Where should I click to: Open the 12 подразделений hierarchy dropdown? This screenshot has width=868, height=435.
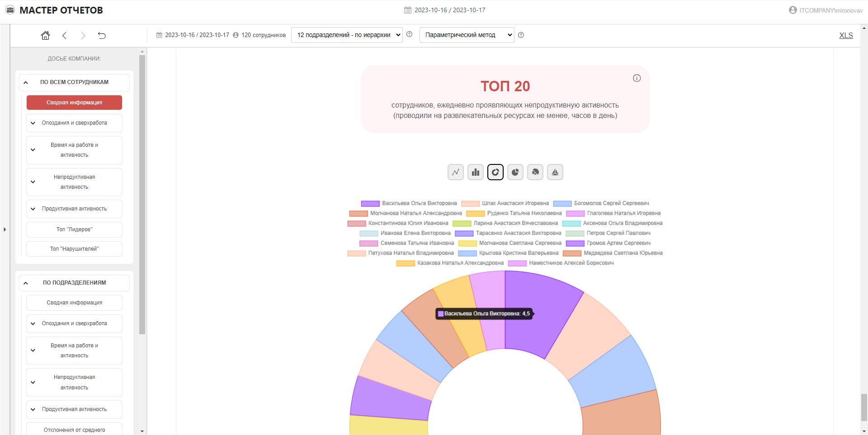tap(347, 35)
